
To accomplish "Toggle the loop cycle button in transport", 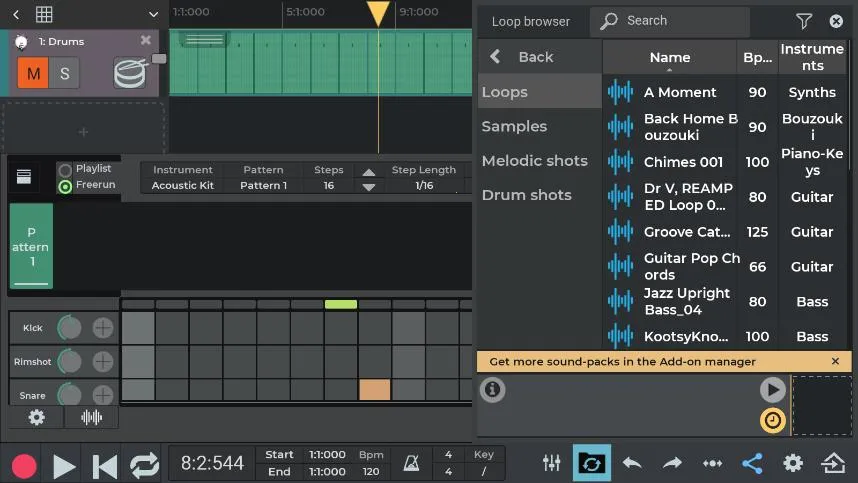I will click(x=144, y=465).
